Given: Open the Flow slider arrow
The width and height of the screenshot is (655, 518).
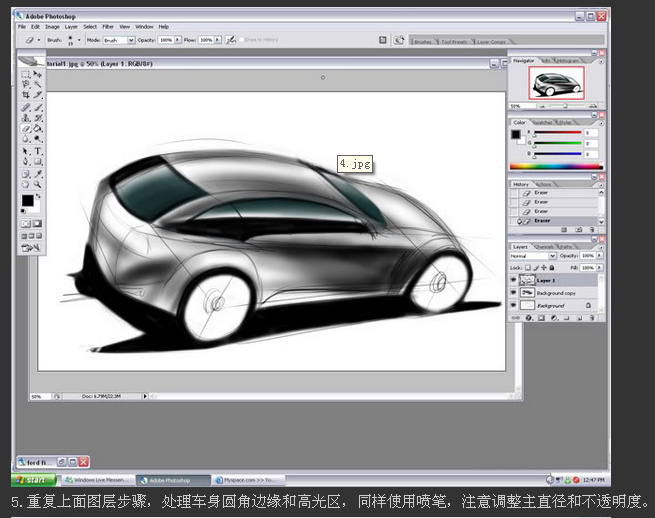Looking at the screenshot, I should coord(218,40).
